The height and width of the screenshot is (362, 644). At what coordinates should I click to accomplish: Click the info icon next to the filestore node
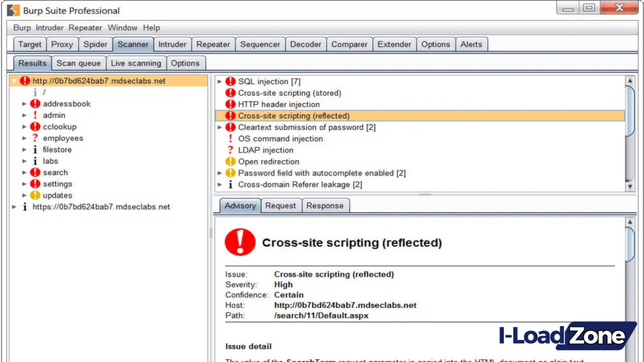click(x=35, y=150)
